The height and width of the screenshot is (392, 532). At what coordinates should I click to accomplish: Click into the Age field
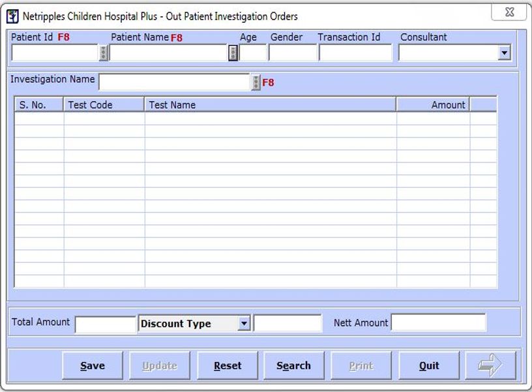coord(253,53)
